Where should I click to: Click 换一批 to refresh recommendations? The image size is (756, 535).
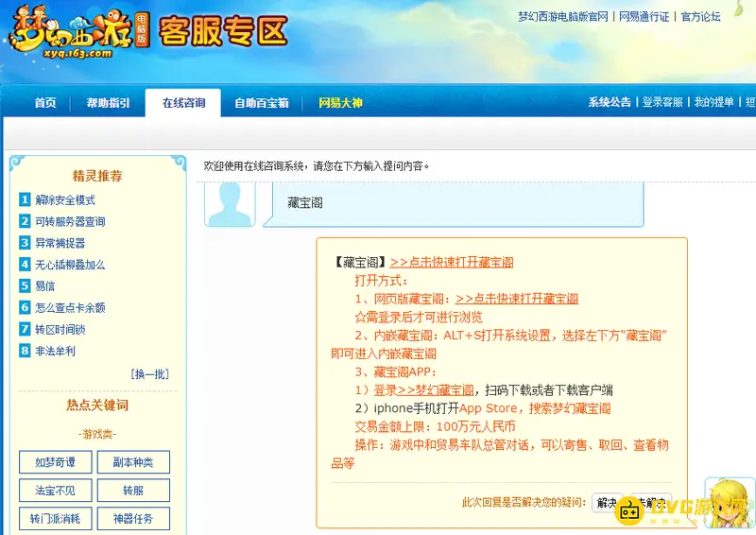(x=150, y=374)
